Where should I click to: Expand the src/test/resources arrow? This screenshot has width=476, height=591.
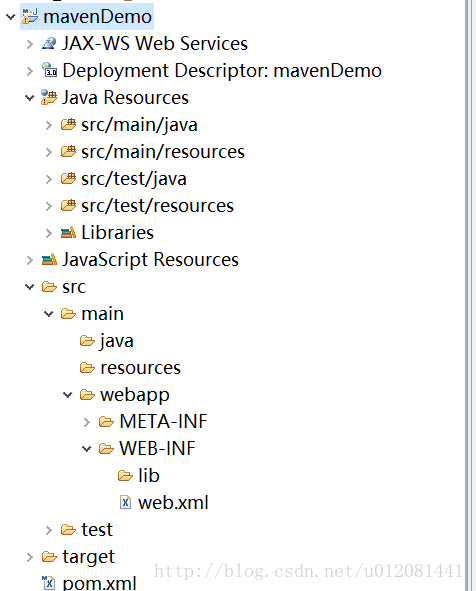point(49,206)
